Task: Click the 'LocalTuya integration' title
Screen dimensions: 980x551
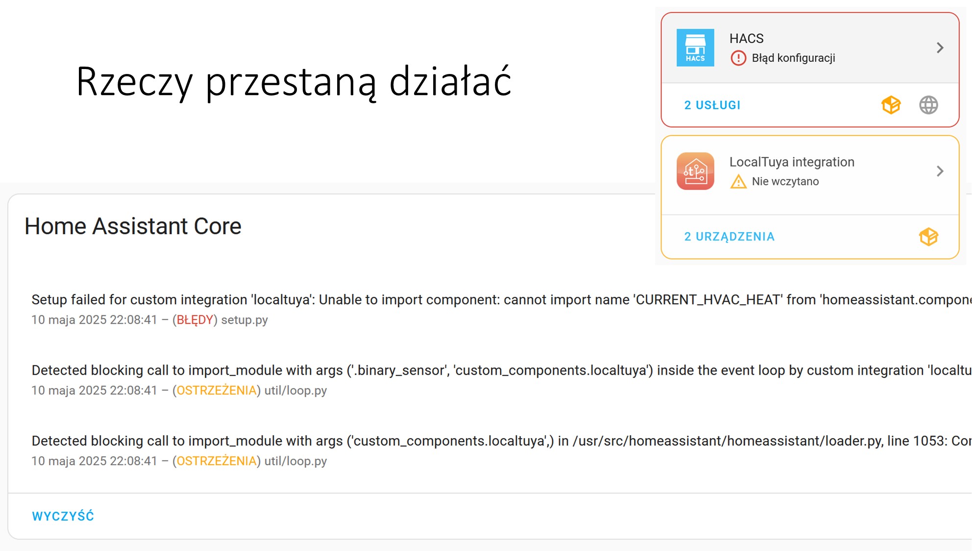Action: (791, 162)
